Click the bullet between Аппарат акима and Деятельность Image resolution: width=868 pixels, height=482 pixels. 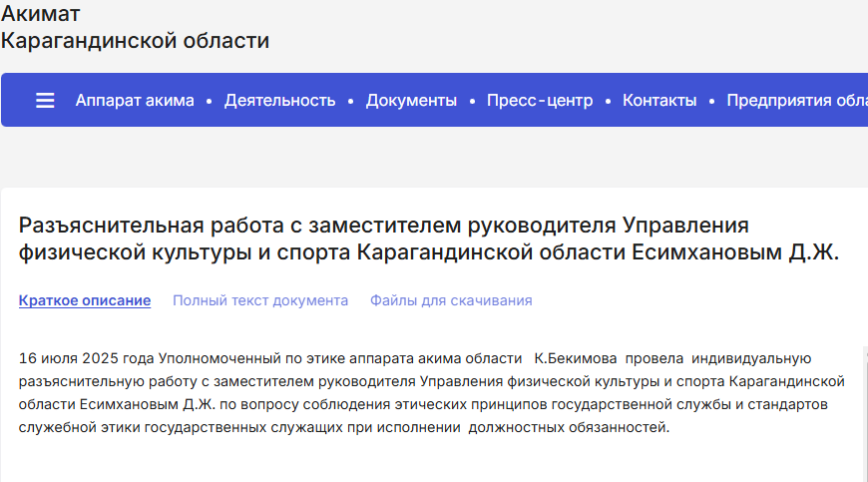[209, 101]
